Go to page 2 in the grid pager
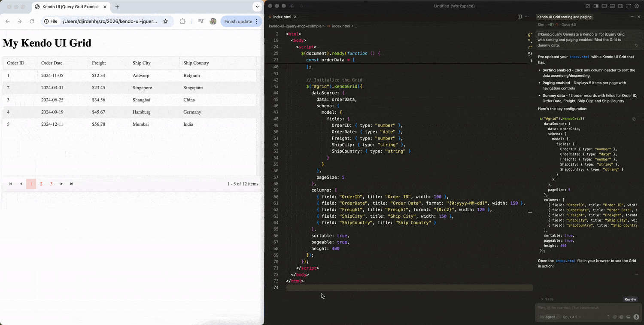 pos(41,184)
